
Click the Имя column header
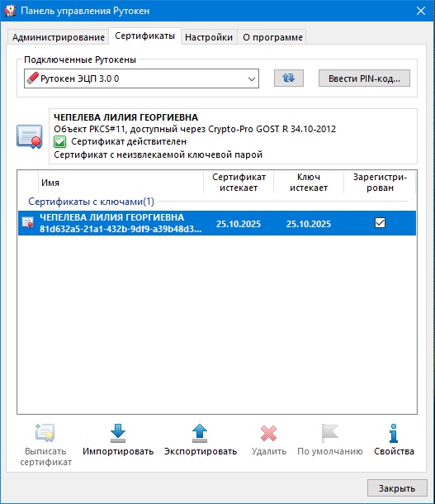click(x=121, y=183)
